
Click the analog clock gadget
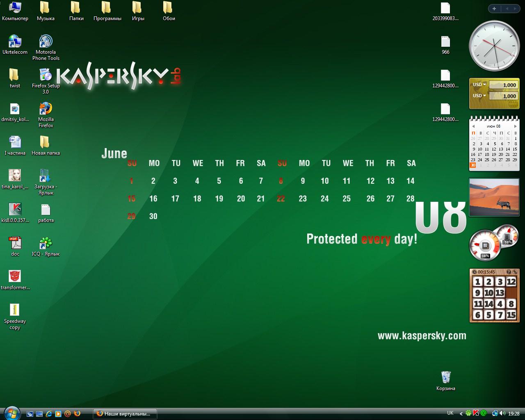click(494, 46)
